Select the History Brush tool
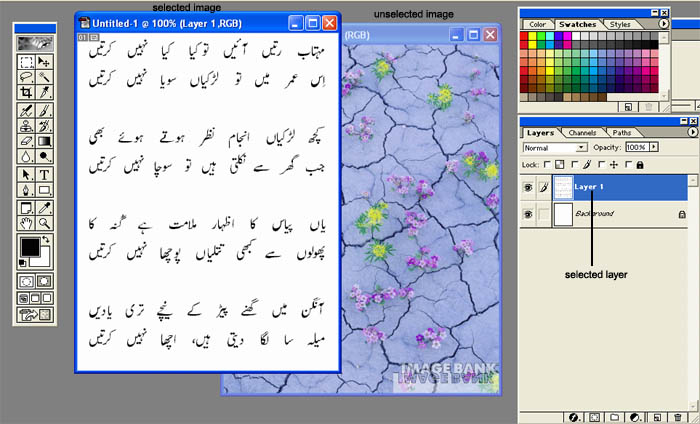The width and height of the screenshot is (700, 424). (x=44, y=125)
